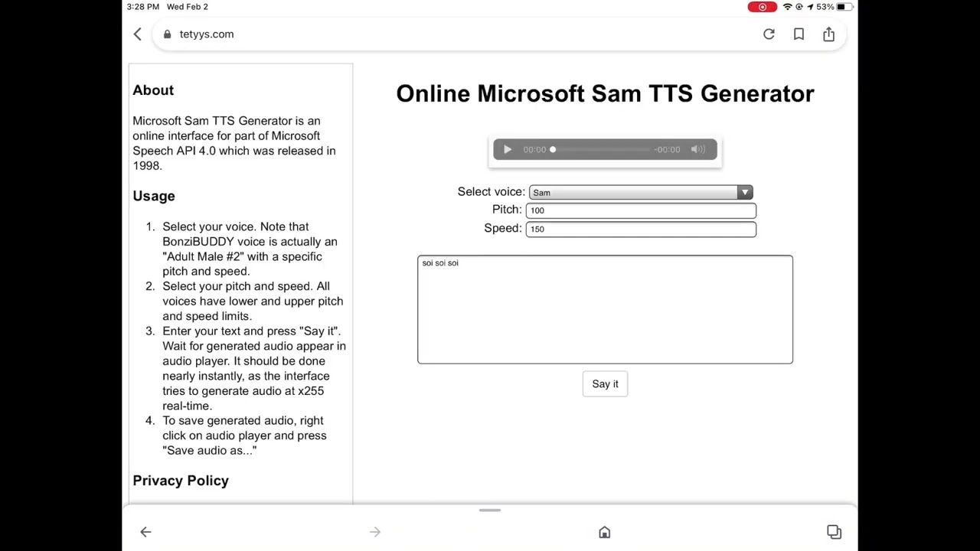Tap the Wi-Fi status icon

(x=787, y=7)
